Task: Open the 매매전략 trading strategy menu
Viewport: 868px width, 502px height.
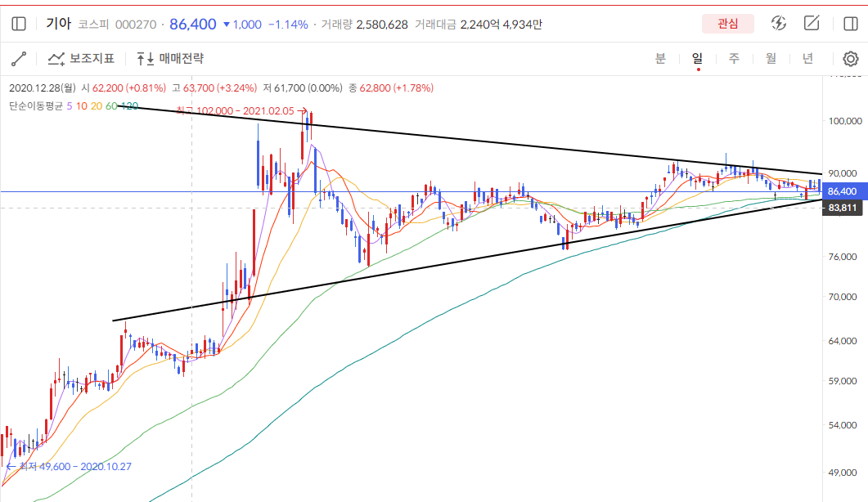Action: (170, 59)
